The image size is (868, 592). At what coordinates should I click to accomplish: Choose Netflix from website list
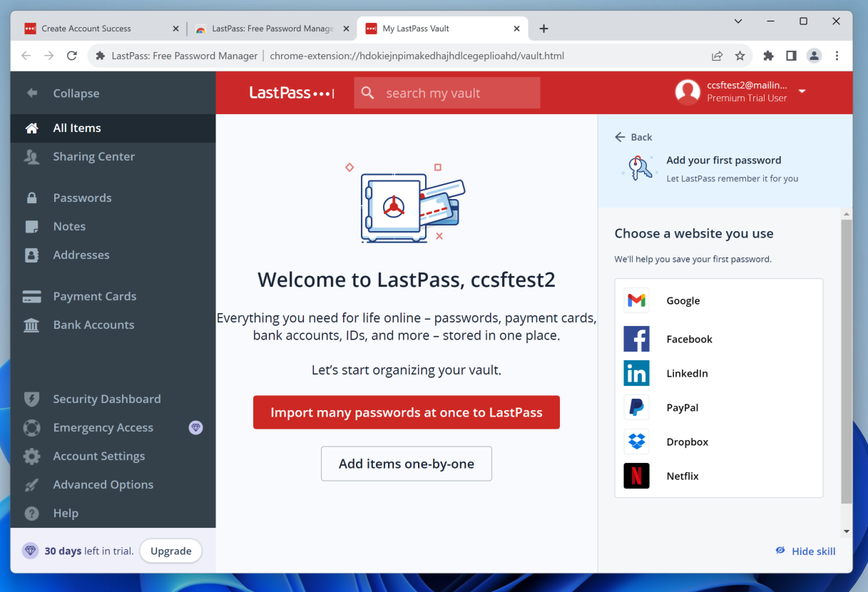click(718, 476)
